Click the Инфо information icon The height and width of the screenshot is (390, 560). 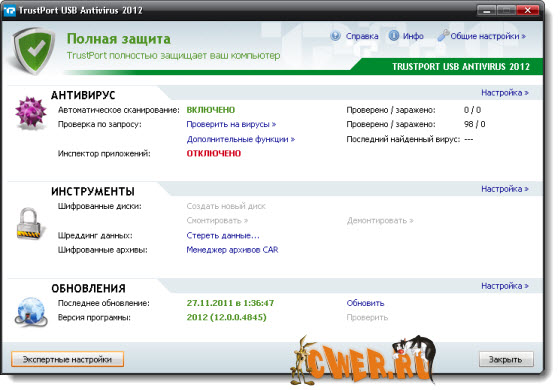[393, 36]
